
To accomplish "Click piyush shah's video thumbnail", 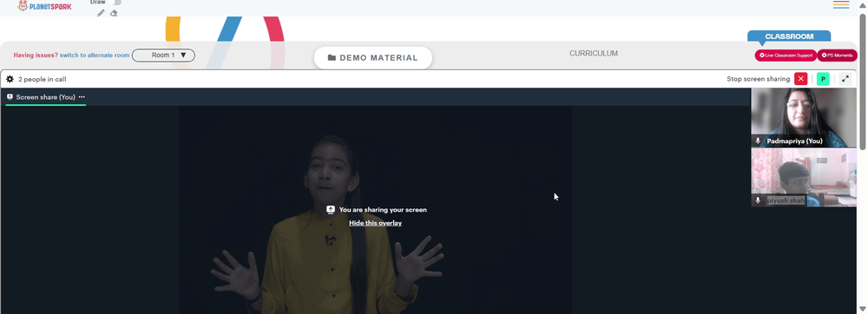I will pos(803,178).
